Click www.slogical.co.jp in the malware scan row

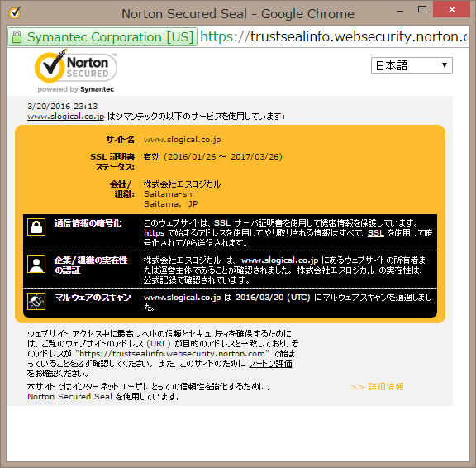coord(182,298)
